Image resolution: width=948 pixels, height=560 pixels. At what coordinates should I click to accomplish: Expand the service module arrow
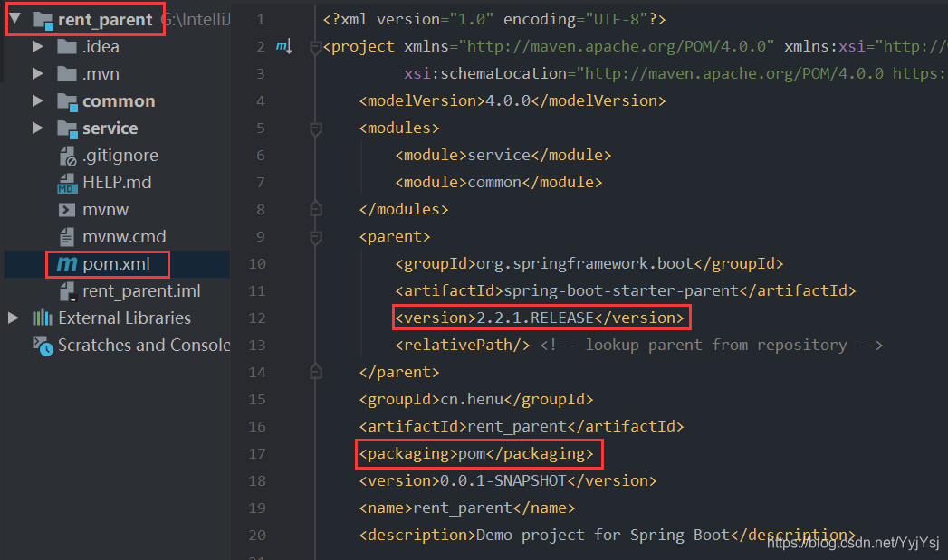click(x=37, y=128)
